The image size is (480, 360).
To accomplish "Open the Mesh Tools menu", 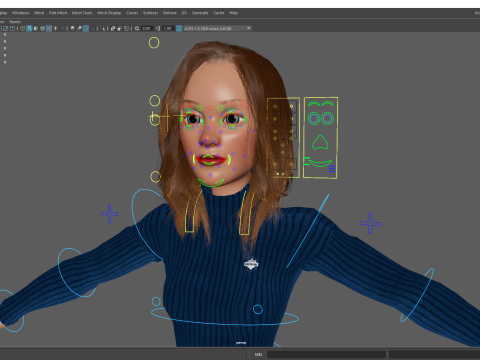I will coord(82,13).
